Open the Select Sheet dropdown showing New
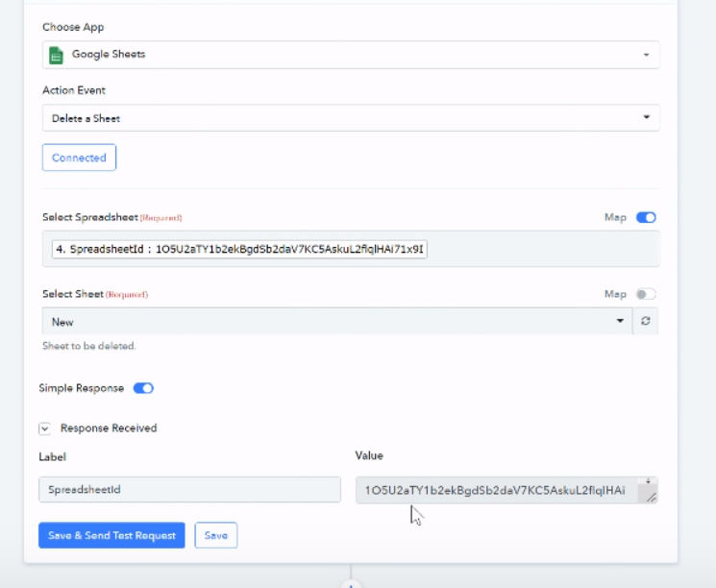The height and width of the screenshot is (588, 716). click(x=337, y=322)
